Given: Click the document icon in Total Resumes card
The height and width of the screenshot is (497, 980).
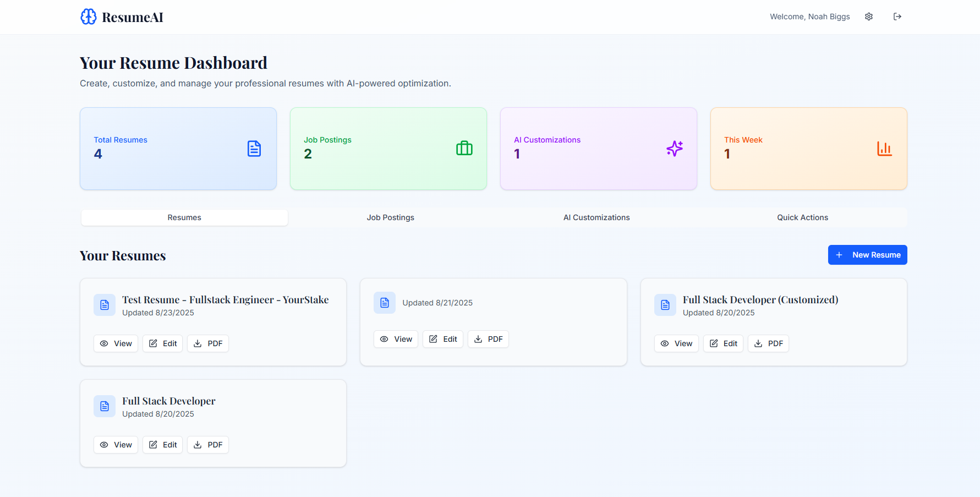Looking at the screenshot, I should 254,149.
